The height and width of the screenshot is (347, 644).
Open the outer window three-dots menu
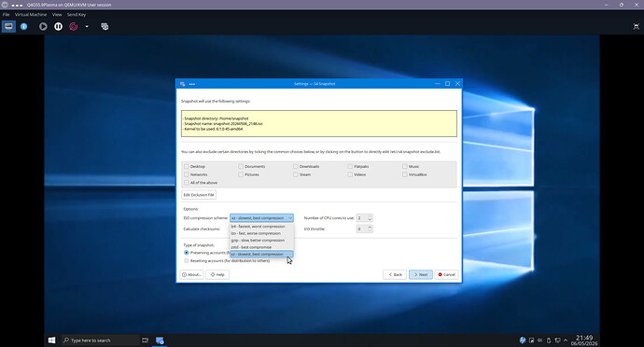tap(17, 5)
